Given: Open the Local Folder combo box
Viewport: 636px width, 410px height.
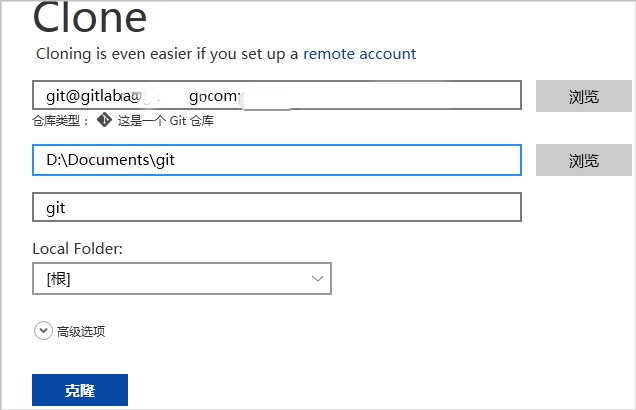Looking at the screenshot, I should [x=181, y=279].
